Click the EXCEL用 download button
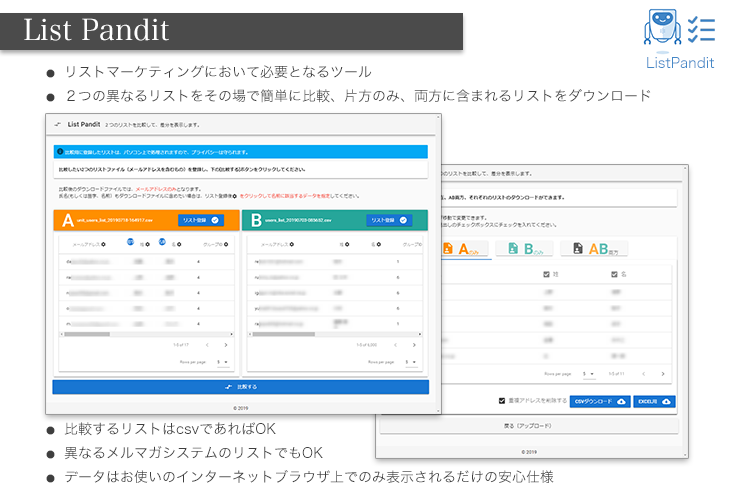The height and width of the screenshot is (500, 740). [x=654, y=401]
